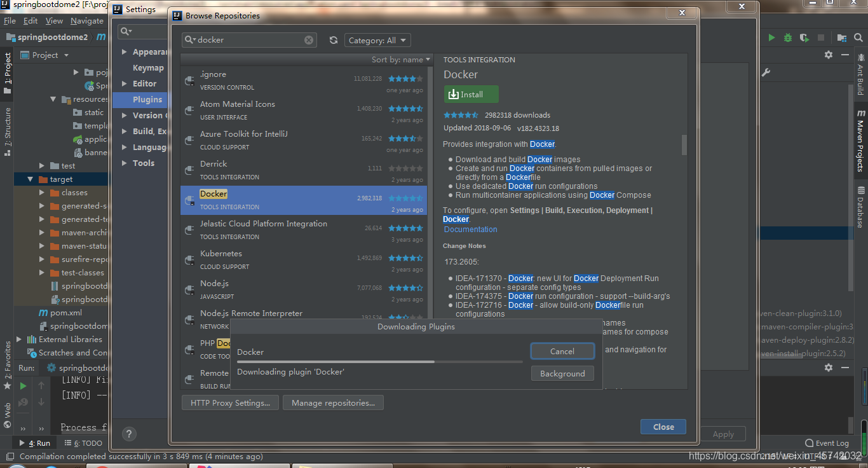Open HTTP Proxy Settings

click(x=230, y=403)
